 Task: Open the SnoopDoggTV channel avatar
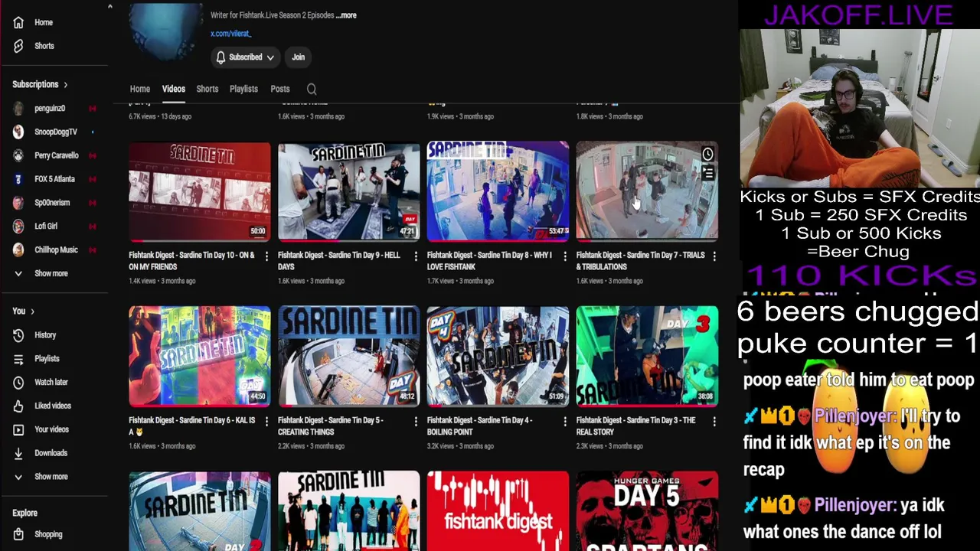coord(18,132)
